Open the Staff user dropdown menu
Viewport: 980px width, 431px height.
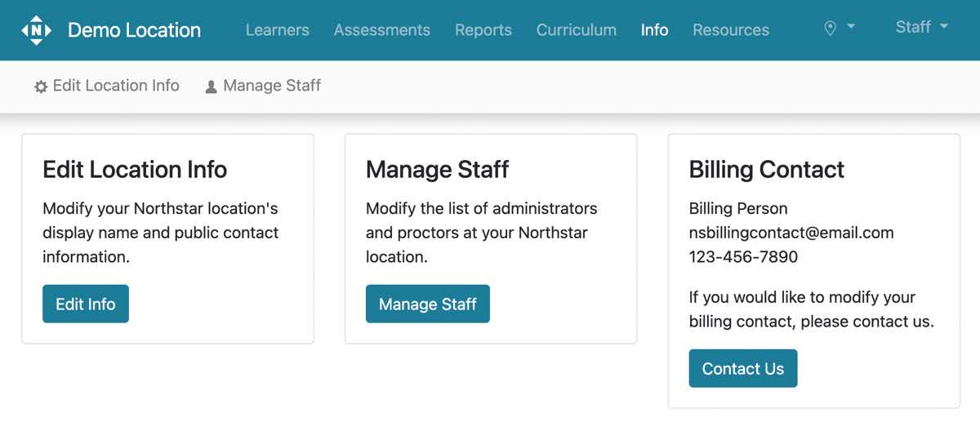pyautogui.click(x=922, y=27)
